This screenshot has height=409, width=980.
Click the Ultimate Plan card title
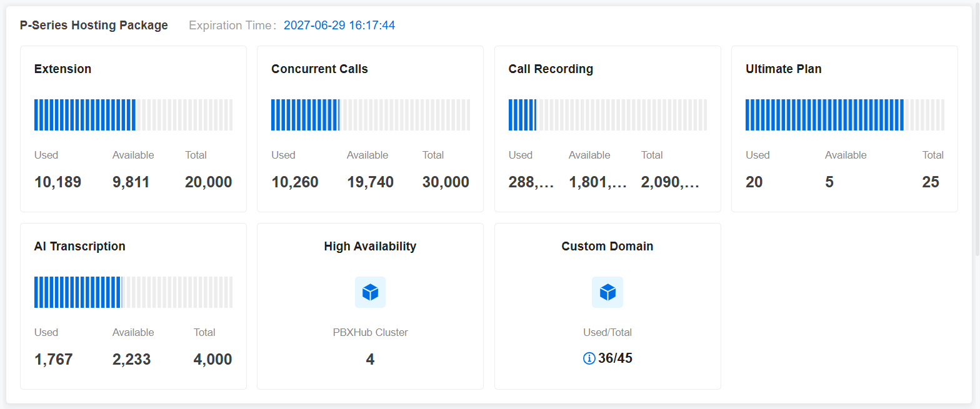pyautogui.click(x=783, y=69)
